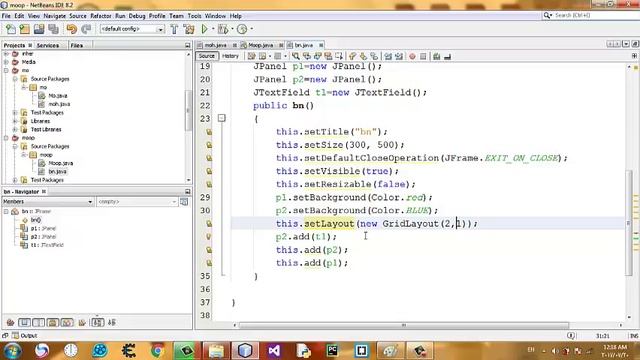Click the Clean and Build Project icon
The height and width of the screenshot is (360, 640).
pos(189,29)
